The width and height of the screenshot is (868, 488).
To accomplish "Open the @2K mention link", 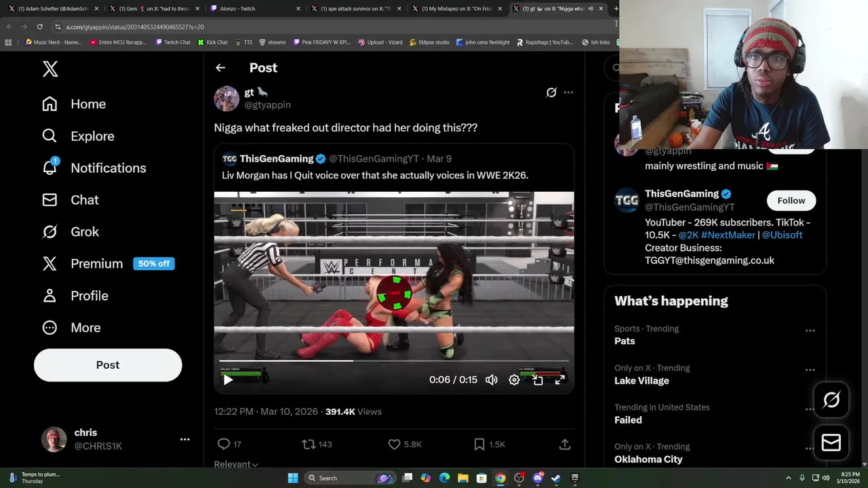I will 688,235.
